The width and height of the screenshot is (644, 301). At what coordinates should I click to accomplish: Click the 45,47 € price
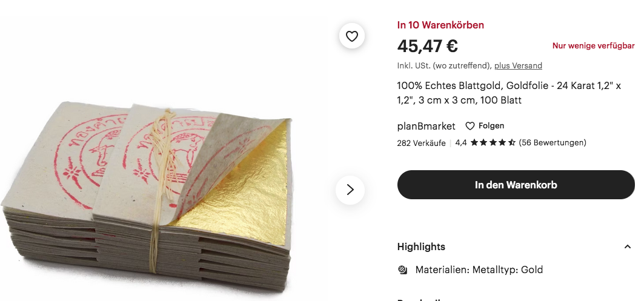427,46
